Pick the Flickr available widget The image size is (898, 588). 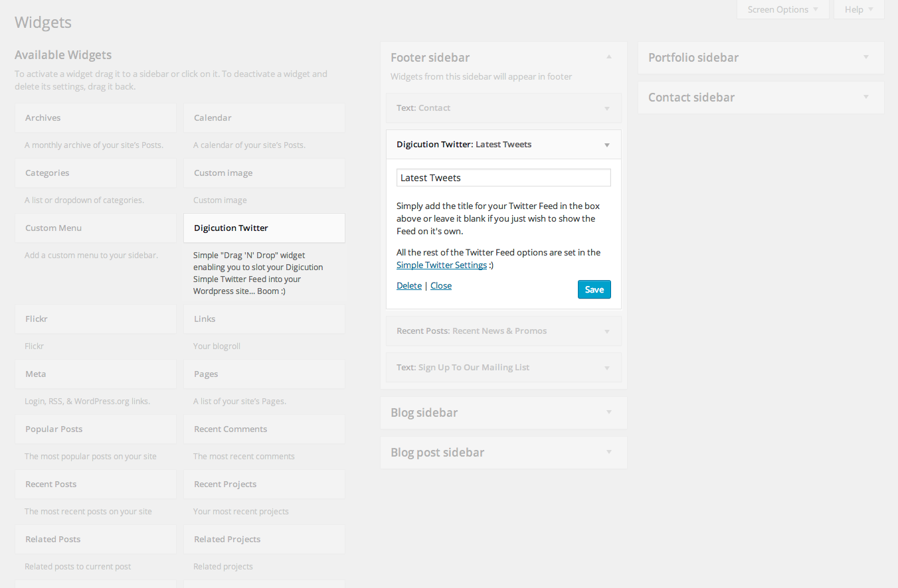(x=96, y=319)
